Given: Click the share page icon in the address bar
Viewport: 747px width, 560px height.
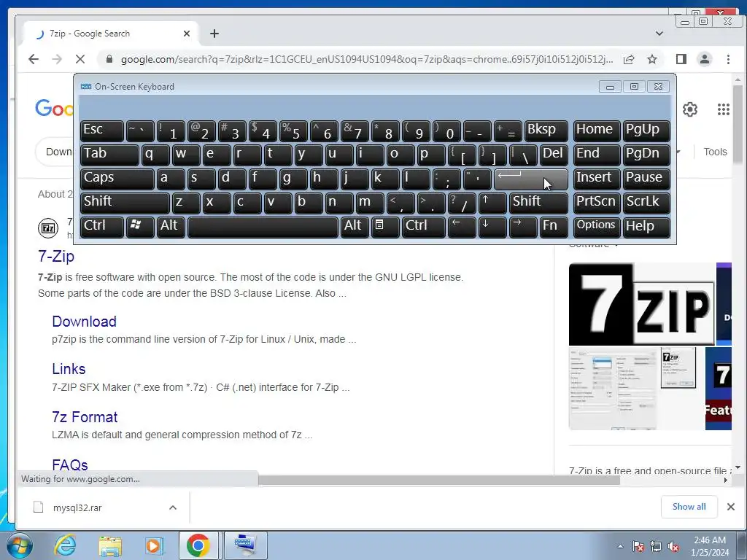Looking at the screenshot, I should coord(629,59).
